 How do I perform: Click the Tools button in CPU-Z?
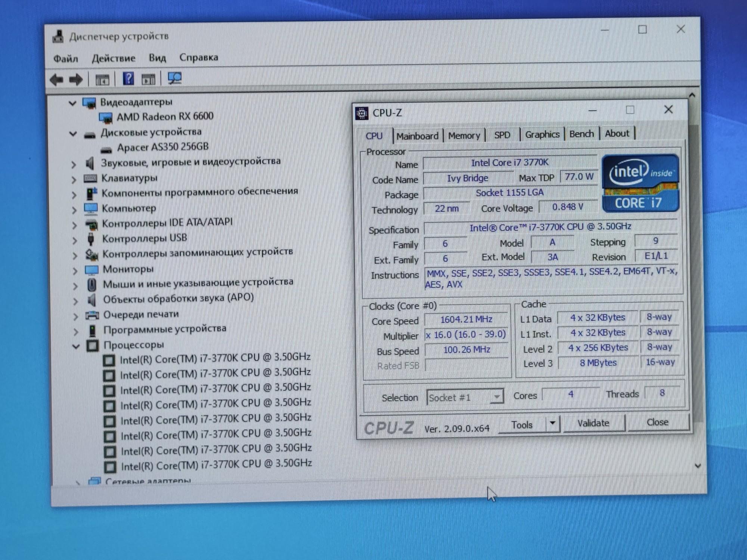pyautogui.click(x=522, y=424)
